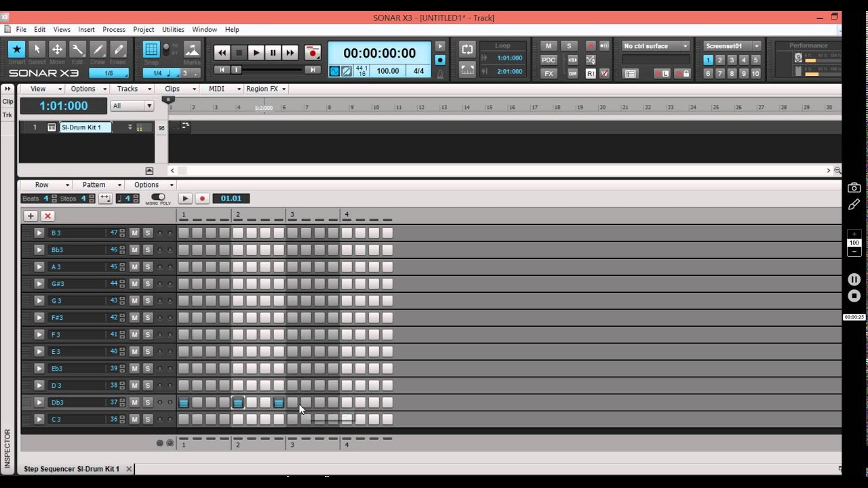This screenshot has height=488, width=868.
Task: Click the 4/4 time signature display
Action: click(x=418, y=71)
